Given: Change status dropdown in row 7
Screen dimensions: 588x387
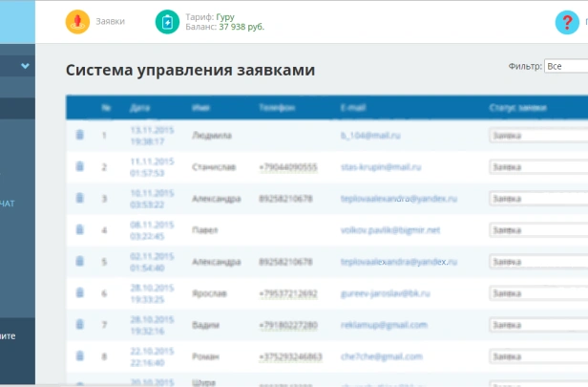Looking at the screenshot, I should click(538, 325).
